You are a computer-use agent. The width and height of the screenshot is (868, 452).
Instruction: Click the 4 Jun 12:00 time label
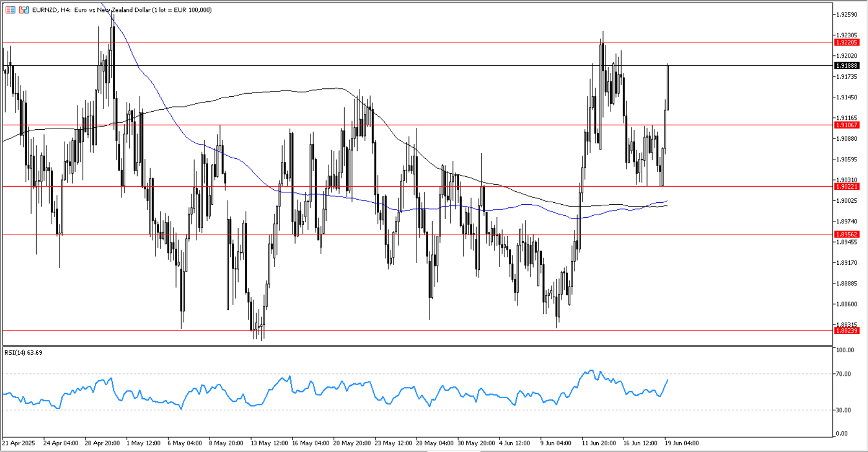(515, 443)
